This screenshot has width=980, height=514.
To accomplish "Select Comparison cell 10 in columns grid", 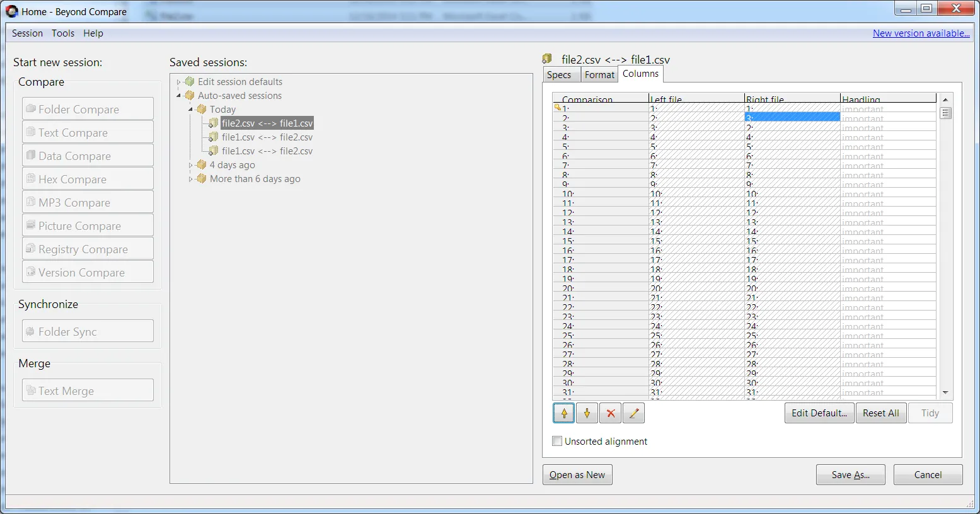I will [601, 194].
